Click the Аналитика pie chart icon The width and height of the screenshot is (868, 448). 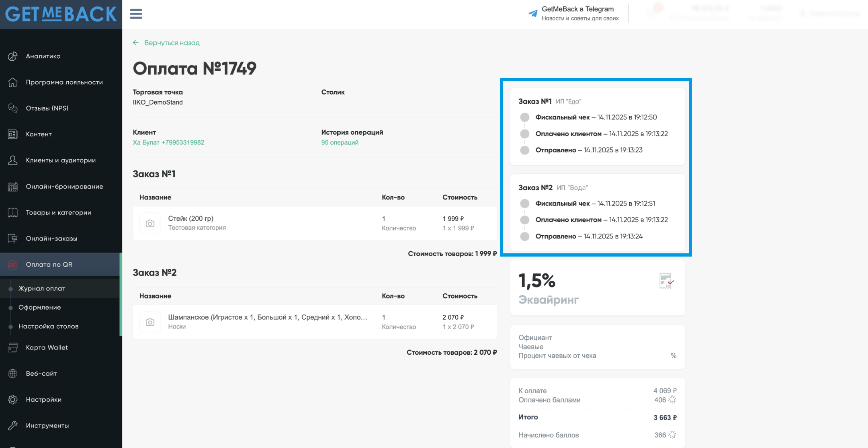[13, 56]
